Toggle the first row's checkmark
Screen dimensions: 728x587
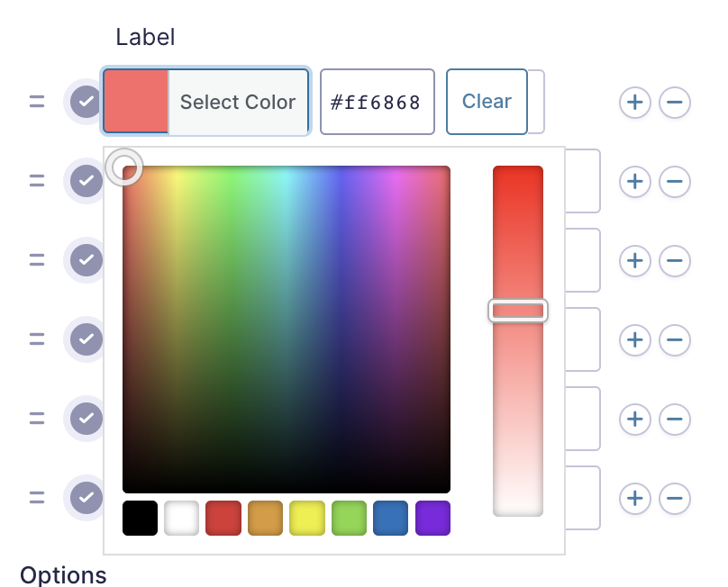(86, 102)
